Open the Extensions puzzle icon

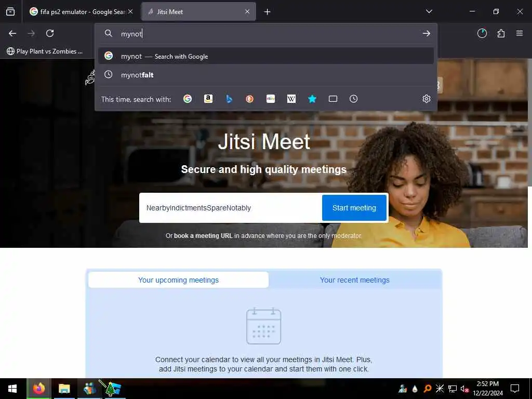tap(501, 33)
